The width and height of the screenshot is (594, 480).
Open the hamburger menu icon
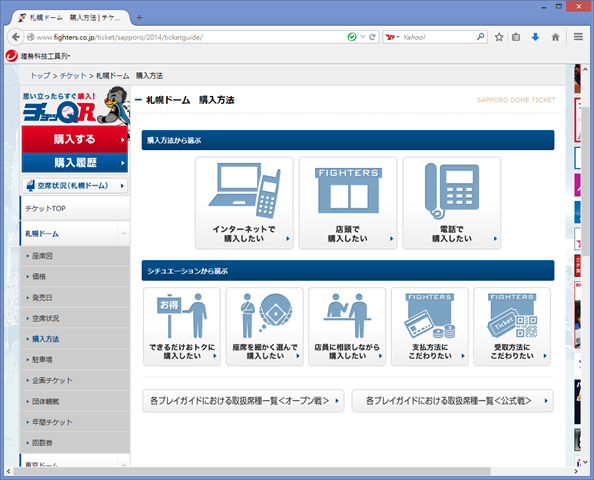click(x=578, y=37)
